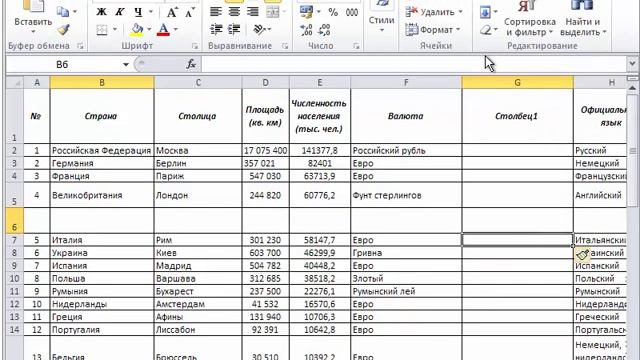Image resolution: width=640 pixels, height=360 pixels.
Task: Toggle align text left
Action: click(x=216, y=12)
